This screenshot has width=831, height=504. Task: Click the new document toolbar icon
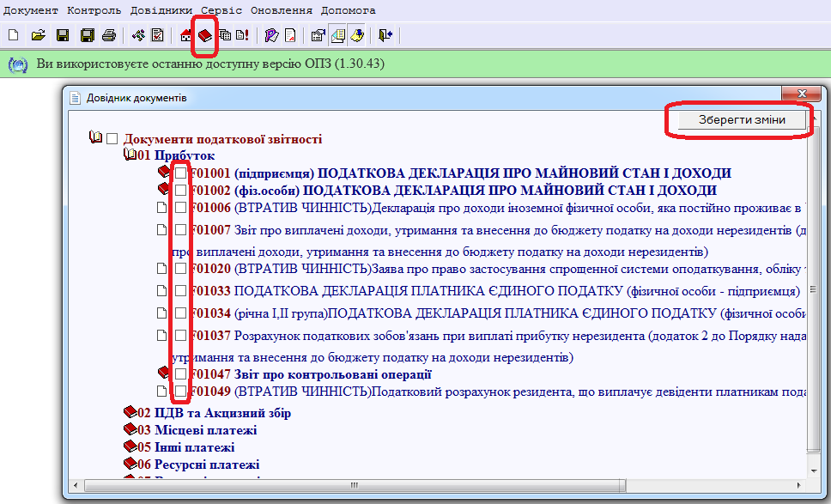click(x=13, y=35)
